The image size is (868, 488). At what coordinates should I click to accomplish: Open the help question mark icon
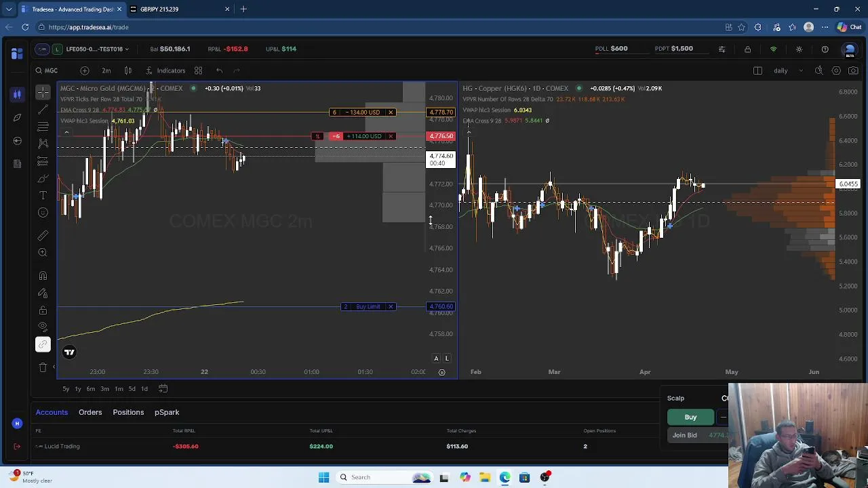[825, 49]
